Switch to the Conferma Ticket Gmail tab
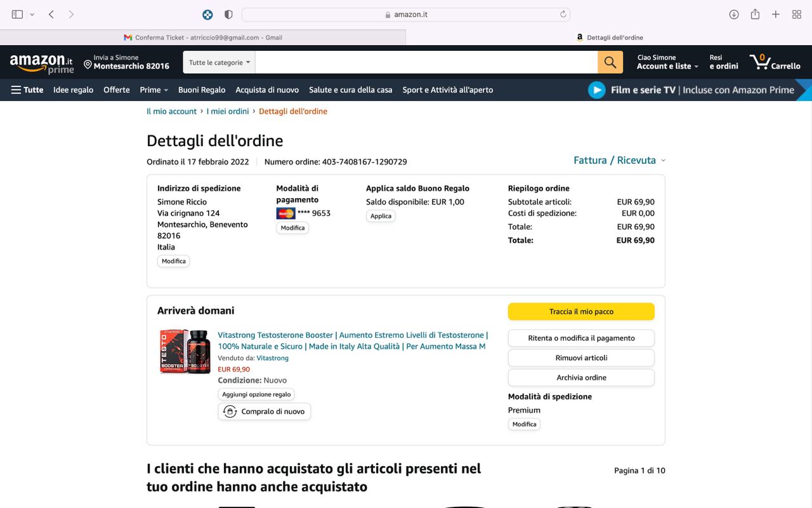812x508 pixels. pos(203,37)
